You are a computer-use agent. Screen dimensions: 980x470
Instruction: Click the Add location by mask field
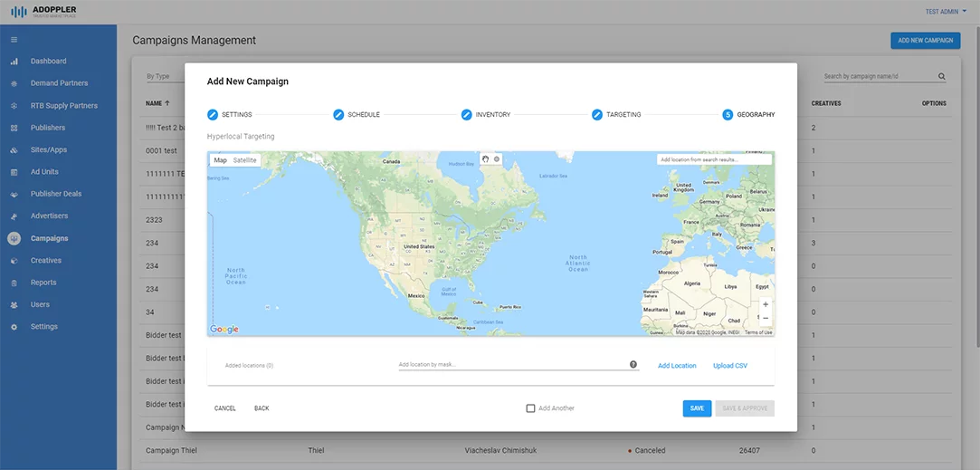coord(512,364)
